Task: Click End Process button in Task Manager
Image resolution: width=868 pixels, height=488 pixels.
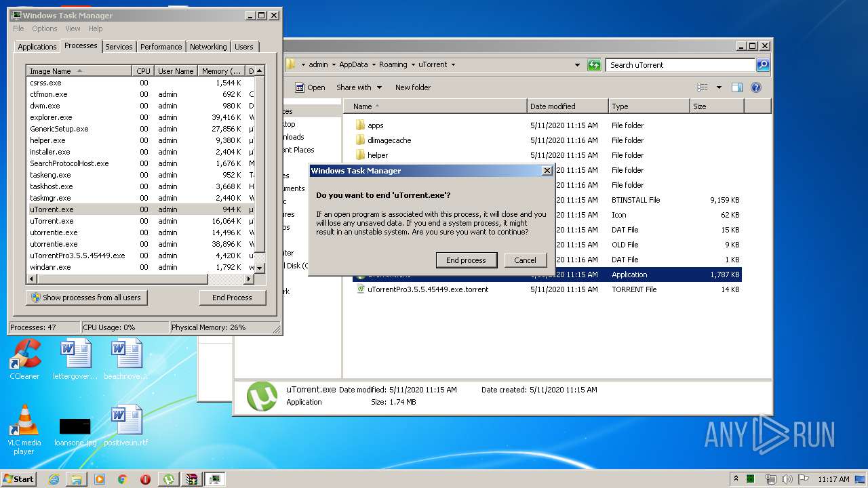Action: 232,298
